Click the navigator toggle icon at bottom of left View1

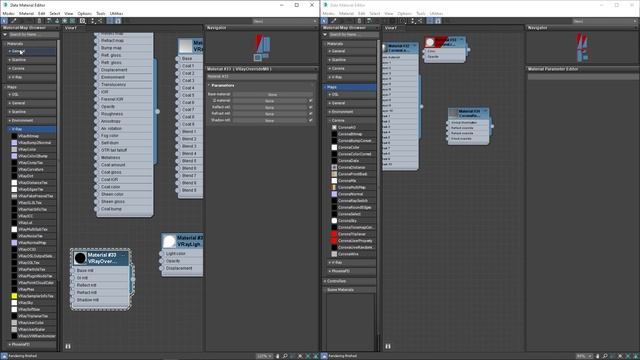point(68,346)
